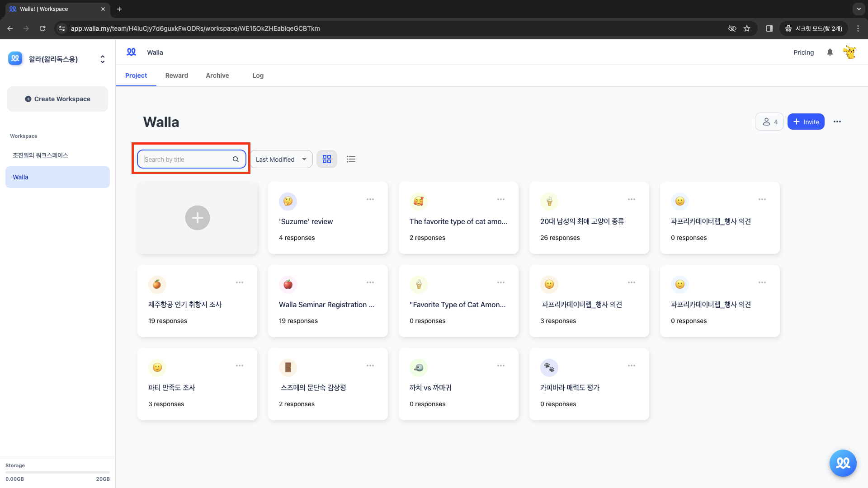The height and width of the screenshot is (488, 868).
Task: Open the members count button
Action: 769,122
